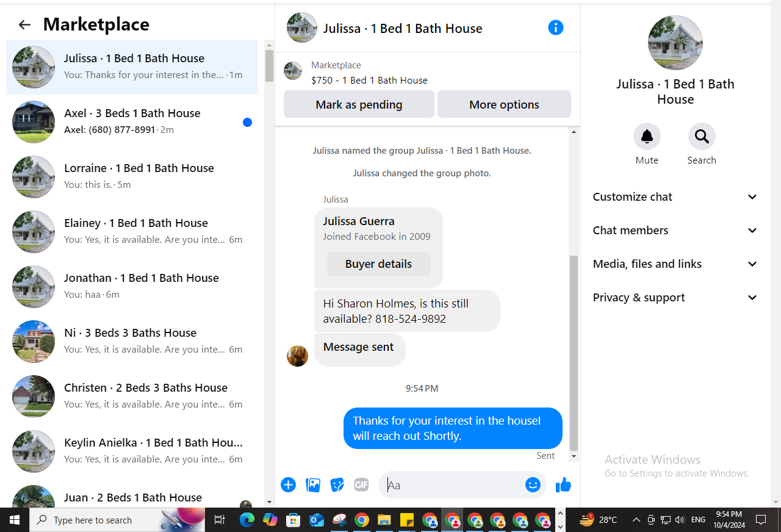Open More options for the listing
The image size is (781, 532).
504,104
